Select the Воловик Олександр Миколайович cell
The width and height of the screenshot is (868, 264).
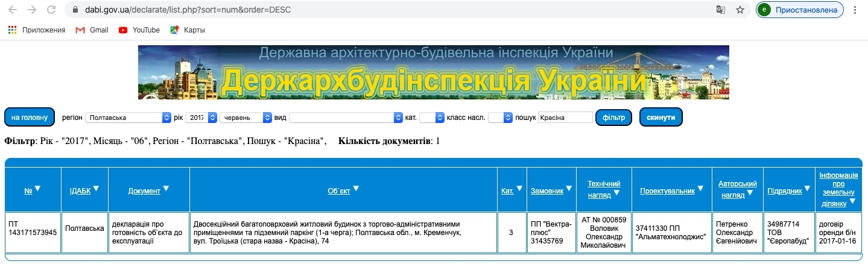(604, 233)
